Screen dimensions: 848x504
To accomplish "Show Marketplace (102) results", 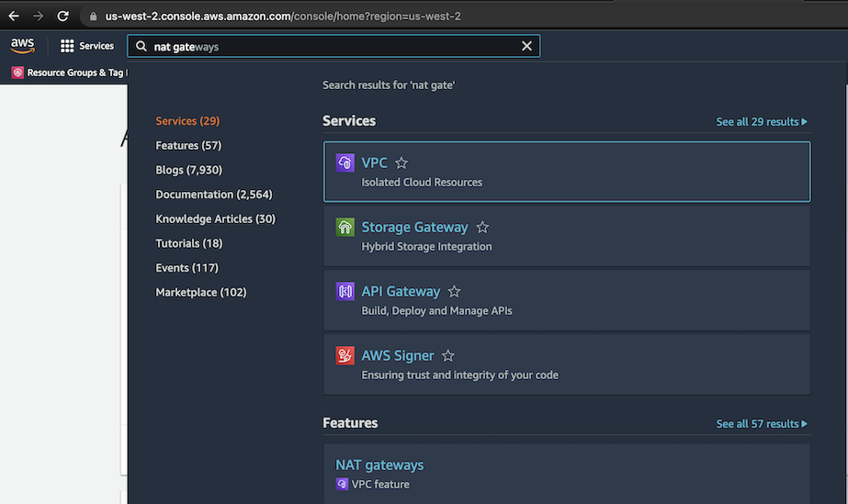I will pyautogui.click(x=201, y=292).
